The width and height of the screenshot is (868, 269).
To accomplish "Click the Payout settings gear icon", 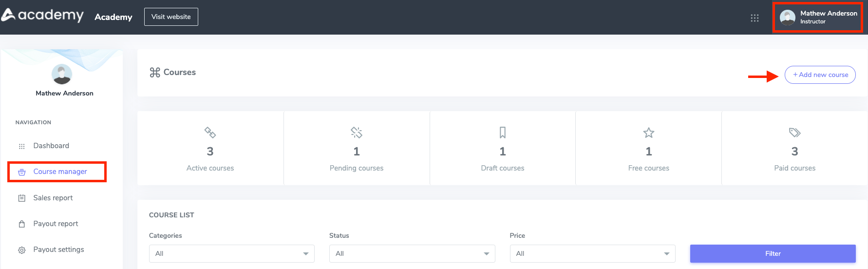I will tap(22, 250).
